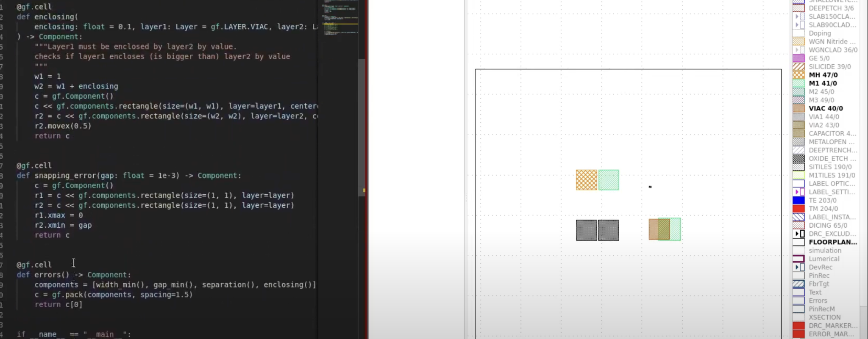Select the M2 45/0 layer entry
This screenshot has width=868, height=339.
click(x=821, y=92)
